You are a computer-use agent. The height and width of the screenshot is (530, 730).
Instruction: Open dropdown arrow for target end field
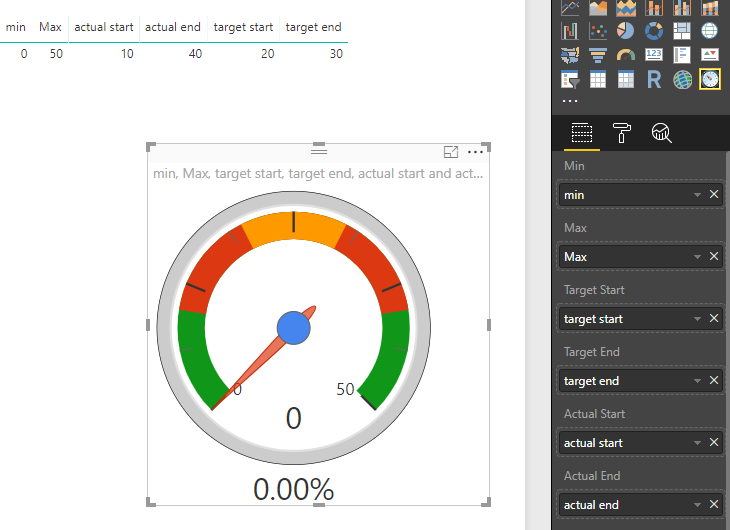[x=697, y=381]
